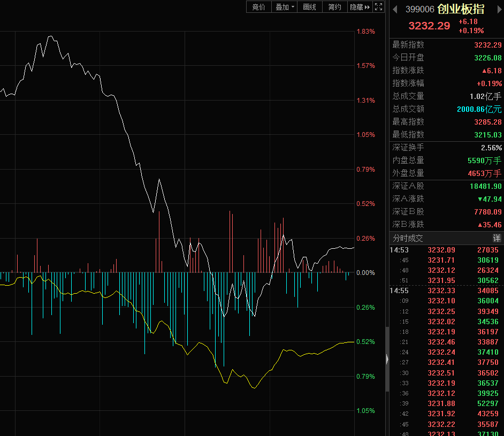Click the 详 detail icon
The image size is (504, 436).
pyautogui.click(x=497, y=238)
